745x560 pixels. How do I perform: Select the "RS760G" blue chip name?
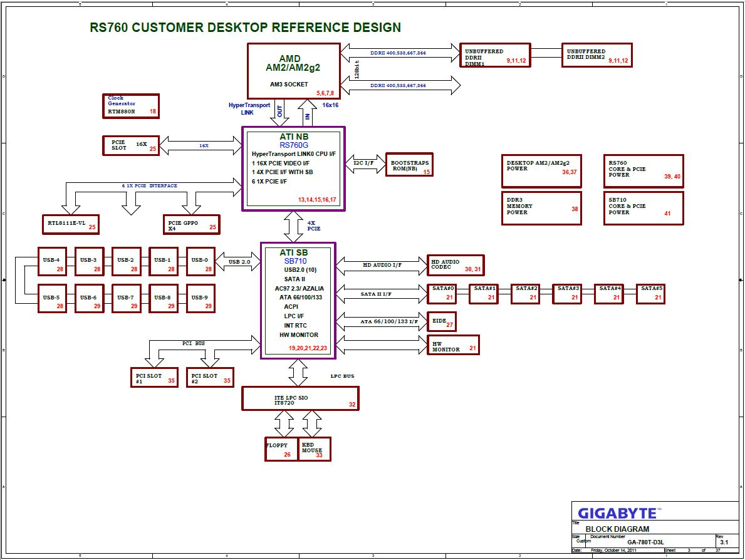coord(294,145)
